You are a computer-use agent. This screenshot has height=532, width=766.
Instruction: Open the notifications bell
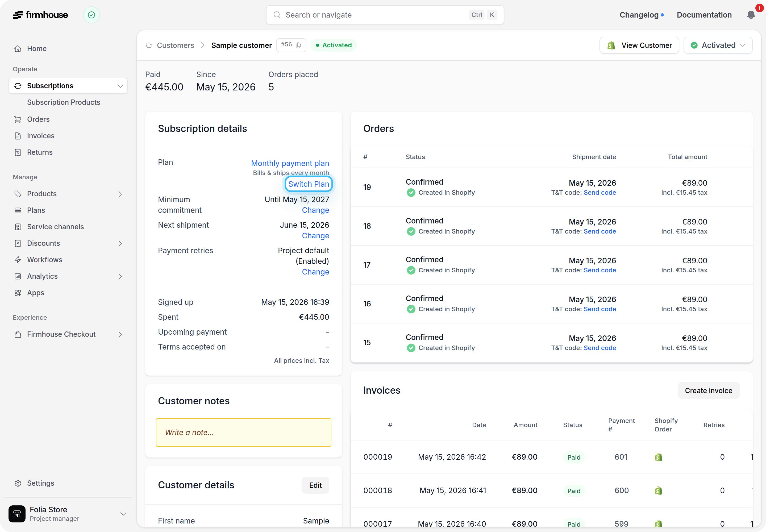coord(751,15)
